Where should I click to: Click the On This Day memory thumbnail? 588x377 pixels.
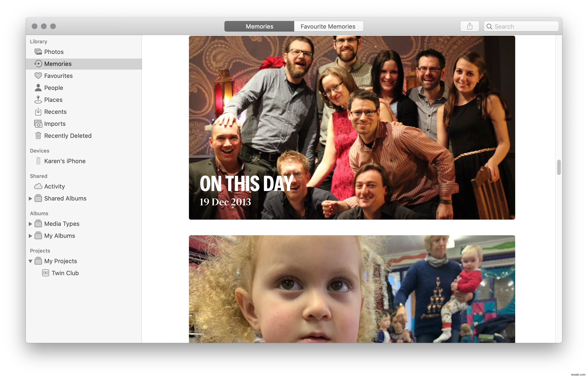[352, 128]
